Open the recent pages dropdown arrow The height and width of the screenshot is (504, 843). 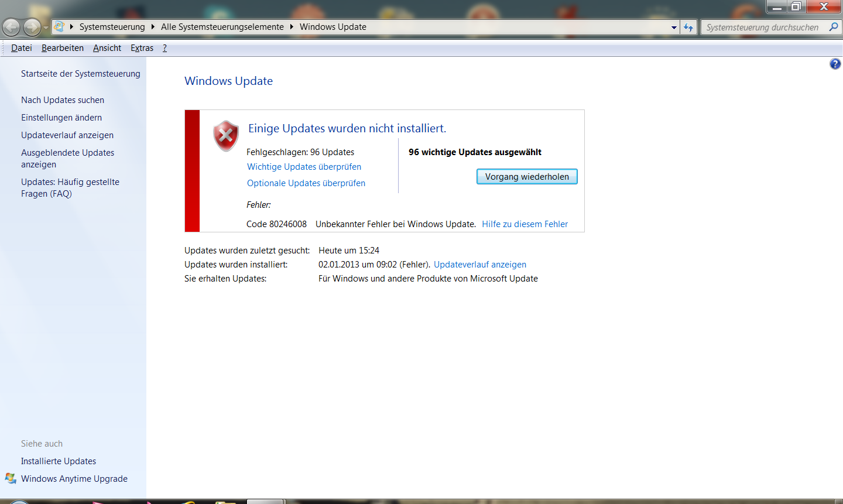pos(46,28)
